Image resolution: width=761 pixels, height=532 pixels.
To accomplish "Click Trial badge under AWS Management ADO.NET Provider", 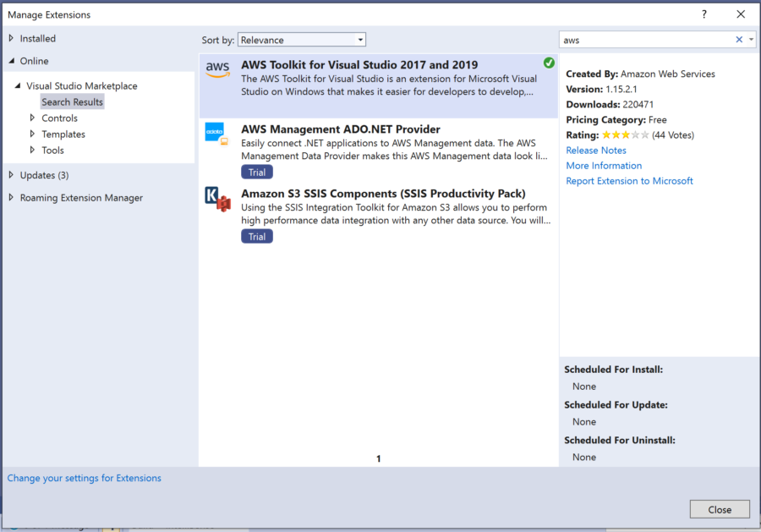I will pos(257,172).
